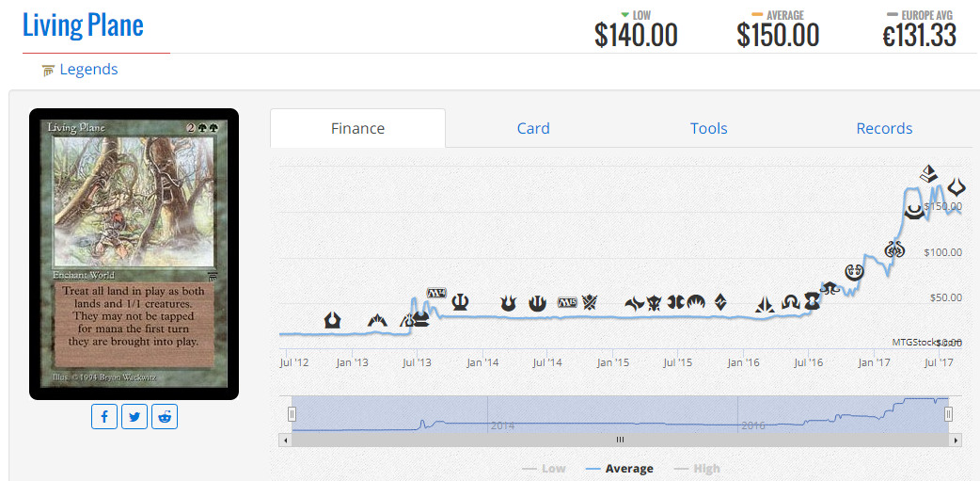The image size is (980, 481).
Task: Click the $100.00 y-axis label
Action: point(942,252)
